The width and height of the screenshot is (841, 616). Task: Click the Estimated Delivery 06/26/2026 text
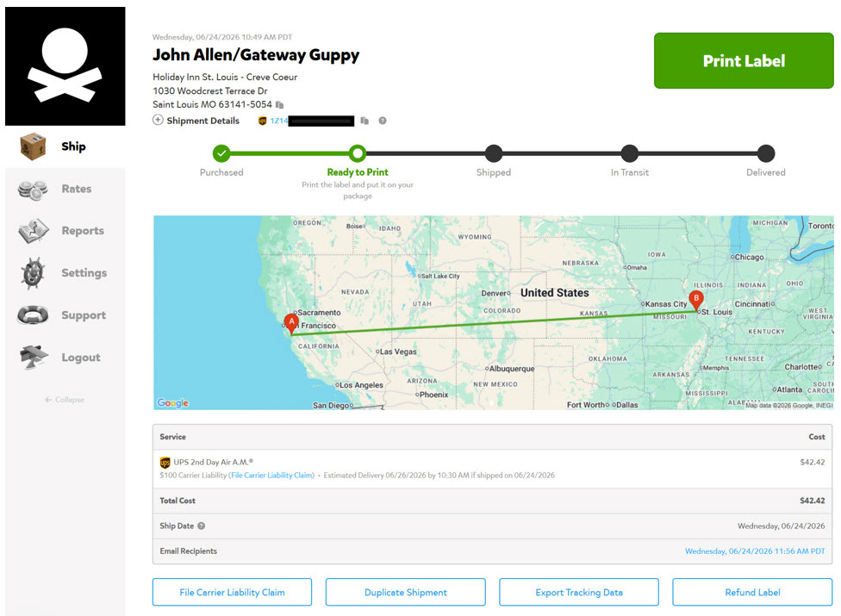pos(439,476)
